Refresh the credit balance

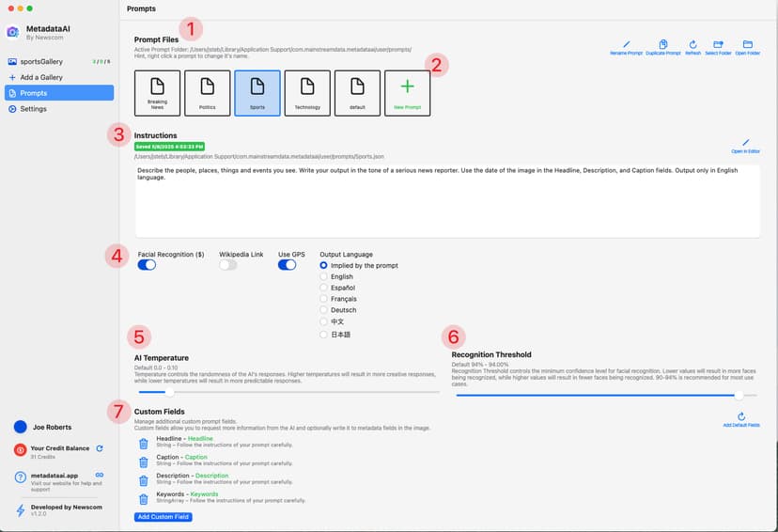tap(100, 449)
